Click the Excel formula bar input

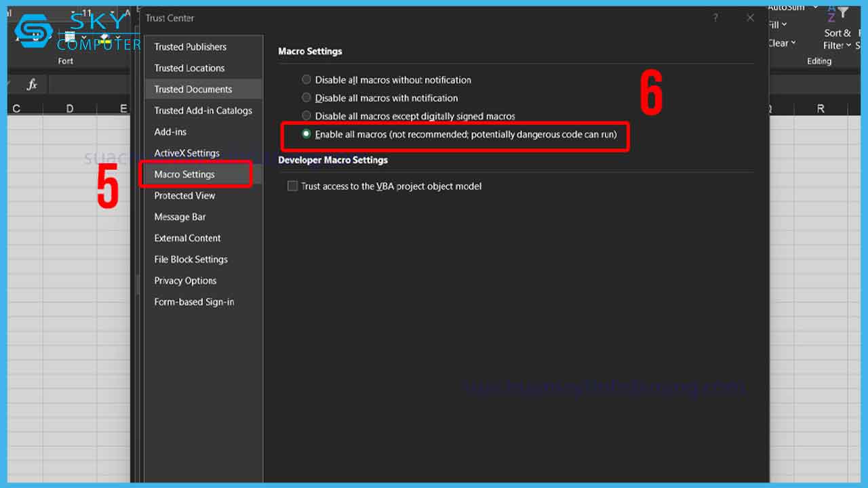(90, 85)
